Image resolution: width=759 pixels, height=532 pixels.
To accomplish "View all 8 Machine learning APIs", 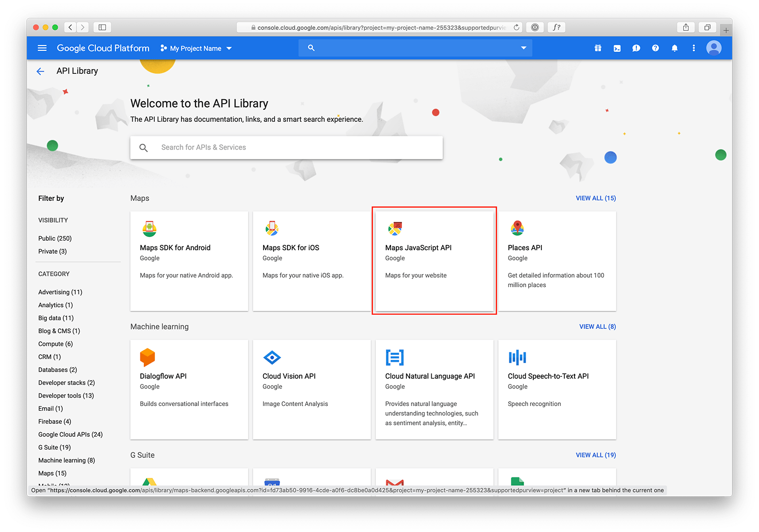I will tap(598, 326).
